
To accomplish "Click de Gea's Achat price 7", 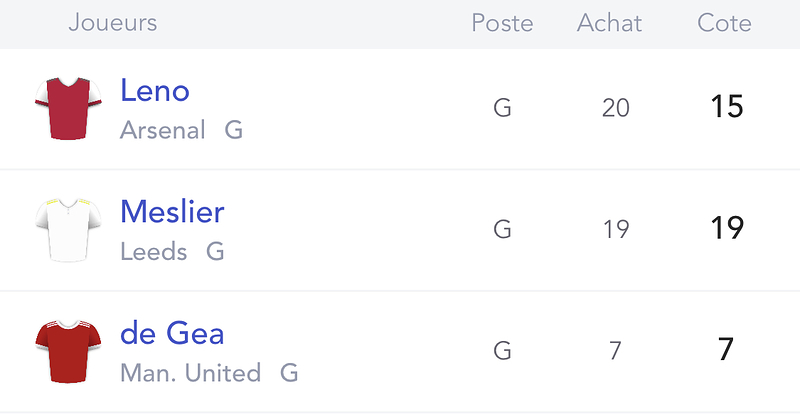I will click(615, 351).
